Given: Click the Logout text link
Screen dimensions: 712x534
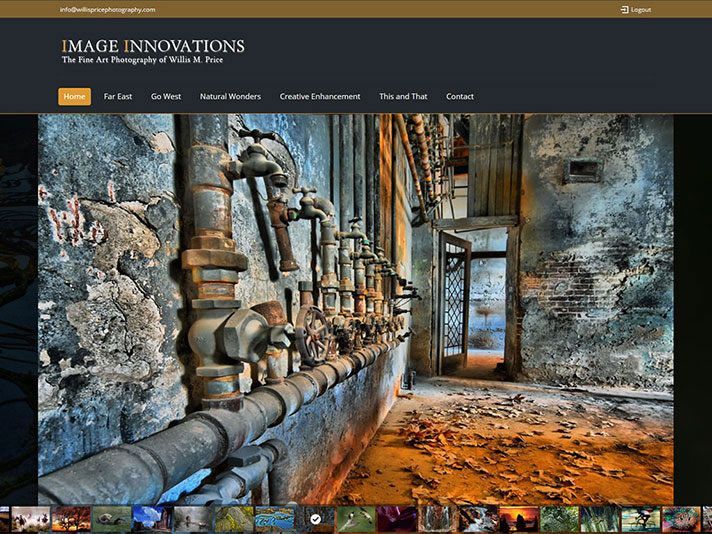Looking at the screenshot, I should 641,9.
